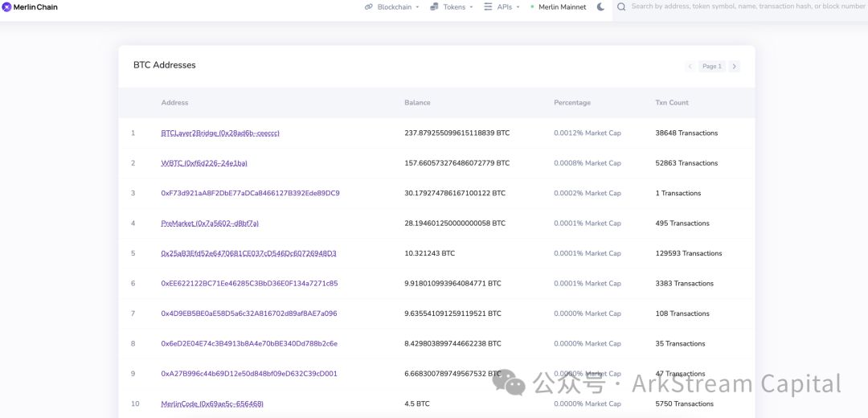The image size is (868, 418).
Task: Click 495 Transactions count
Action: (x=682, y=223)
